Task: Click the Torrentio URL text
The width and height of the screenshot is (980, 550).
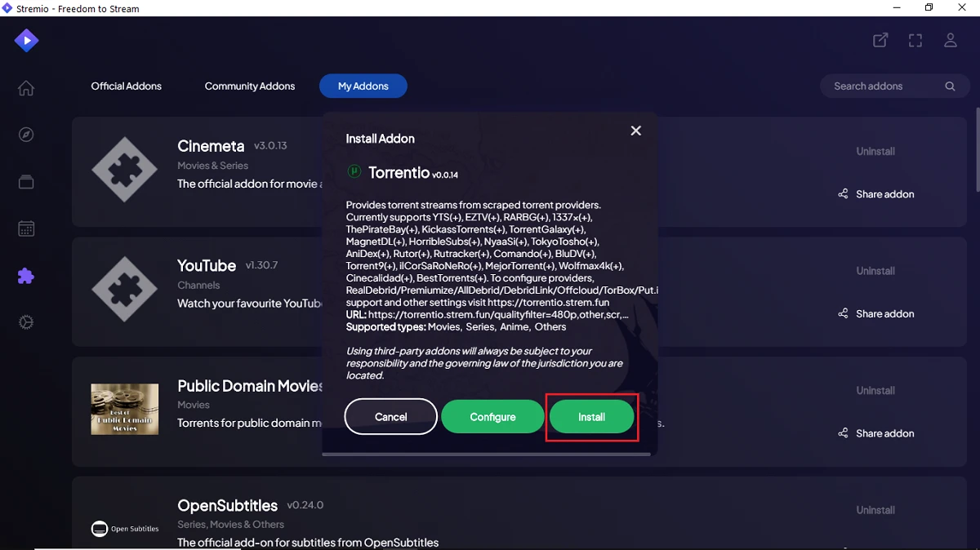Action: pyautogui.click(x=488, y=314)
